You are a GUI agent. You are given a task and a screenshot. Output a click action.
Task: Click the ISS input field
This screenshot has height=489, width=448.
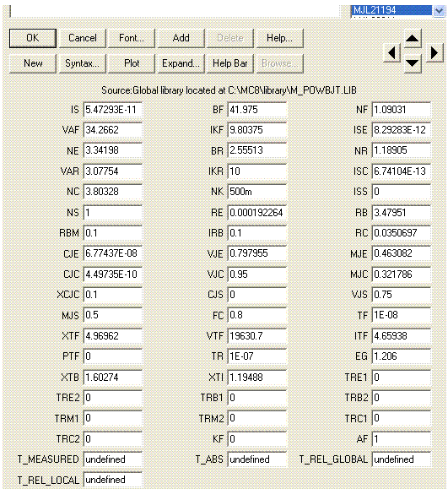point(402,192)
